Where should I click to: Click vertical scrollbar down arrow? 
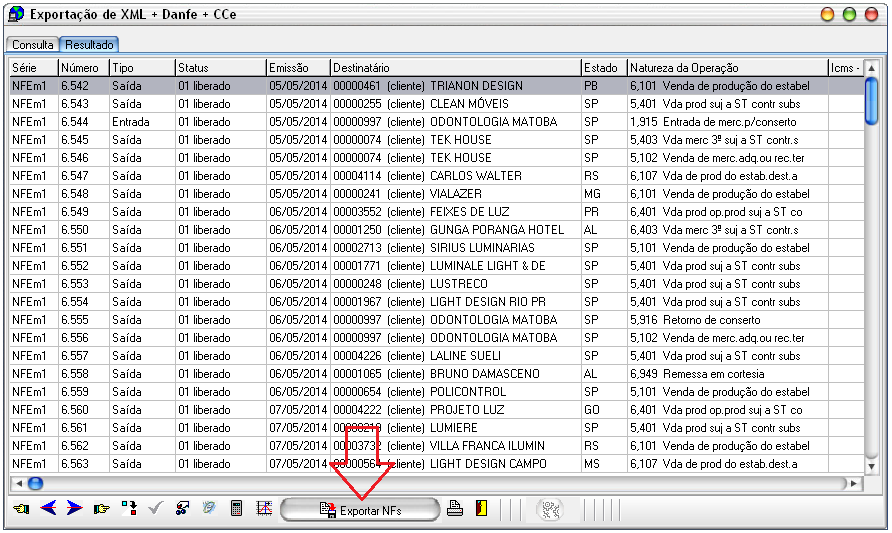click(872, 466)
